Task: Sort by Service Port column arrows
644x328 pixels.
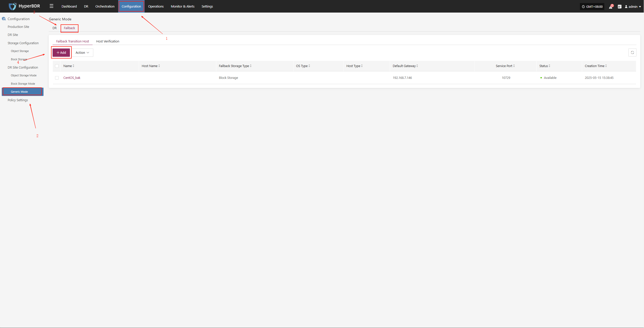Action: click(x=514, y=66)
